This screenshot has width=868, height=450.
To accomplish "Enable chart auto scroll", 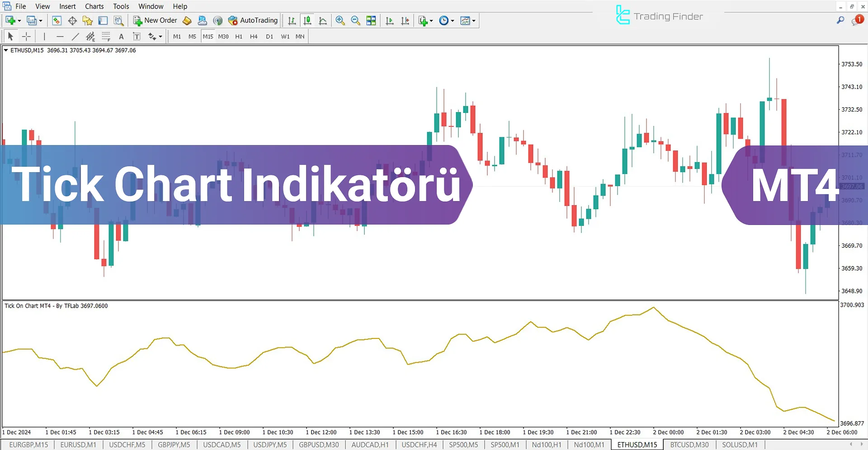I will coord(389,20).
